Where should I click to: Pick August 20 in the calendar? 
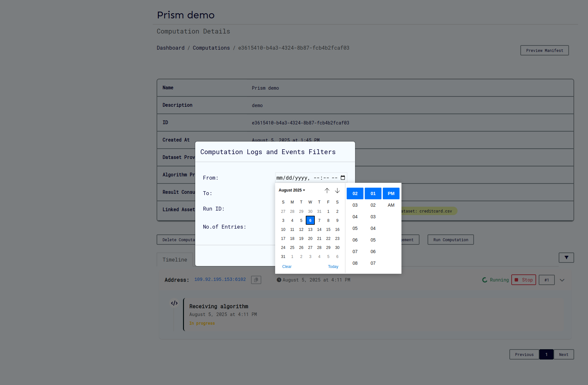[x=310, y=239]
